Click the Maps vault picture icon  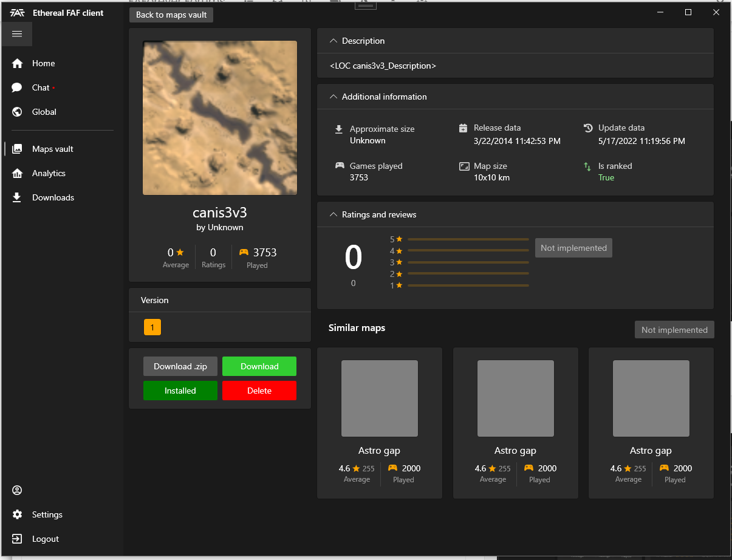pos(17,149)
